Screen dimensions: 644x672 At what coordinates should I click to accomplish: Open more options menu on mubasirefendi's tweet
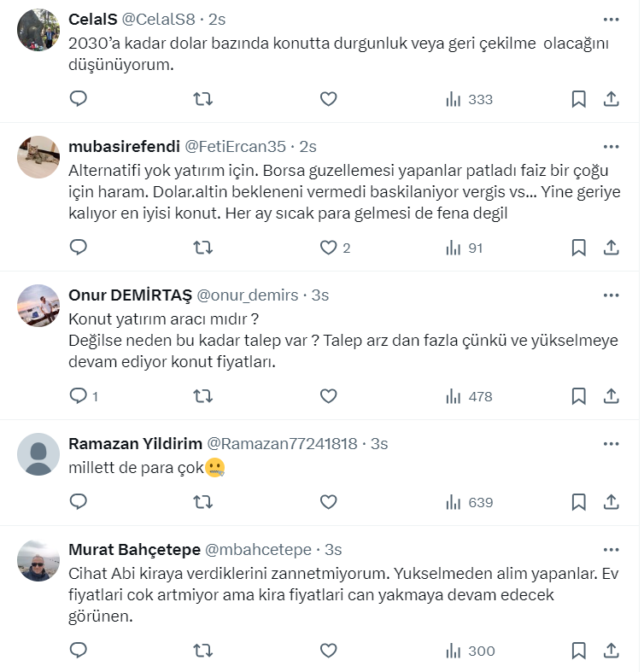tap(612, 146)
